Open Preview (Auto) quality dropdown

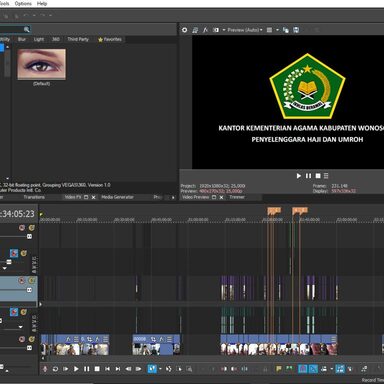pyautogui.click(x=245, y=30)
